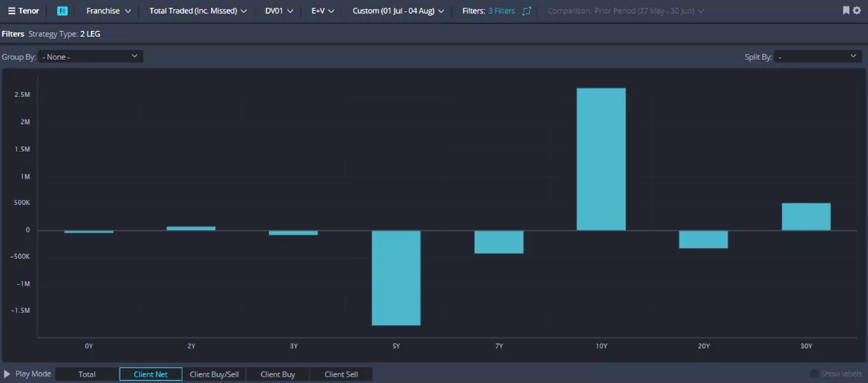
Task: Open the Total Traded (inc. Missed) dropdown
Action: click(197, 11)
